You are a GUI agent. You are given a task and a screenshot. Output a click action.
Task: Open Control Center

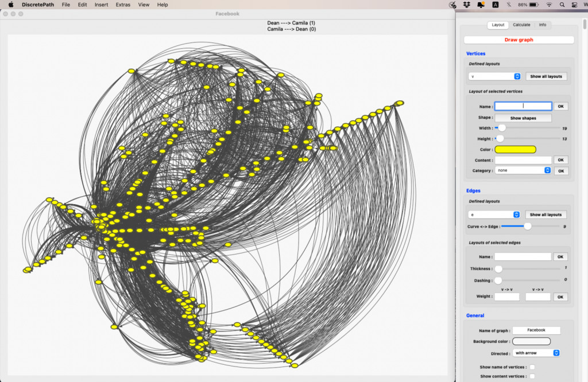574,5
